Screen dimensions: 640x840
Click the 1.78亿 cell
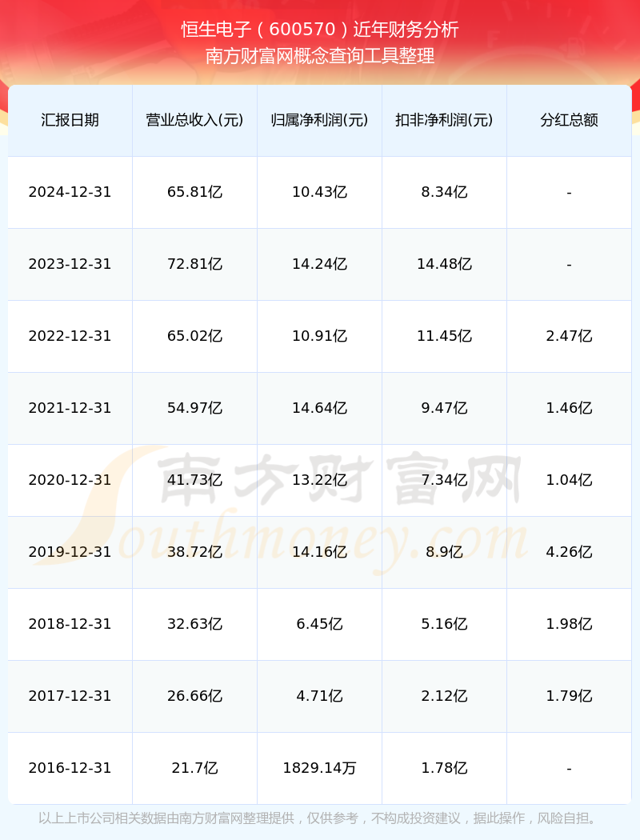[445, 768]
